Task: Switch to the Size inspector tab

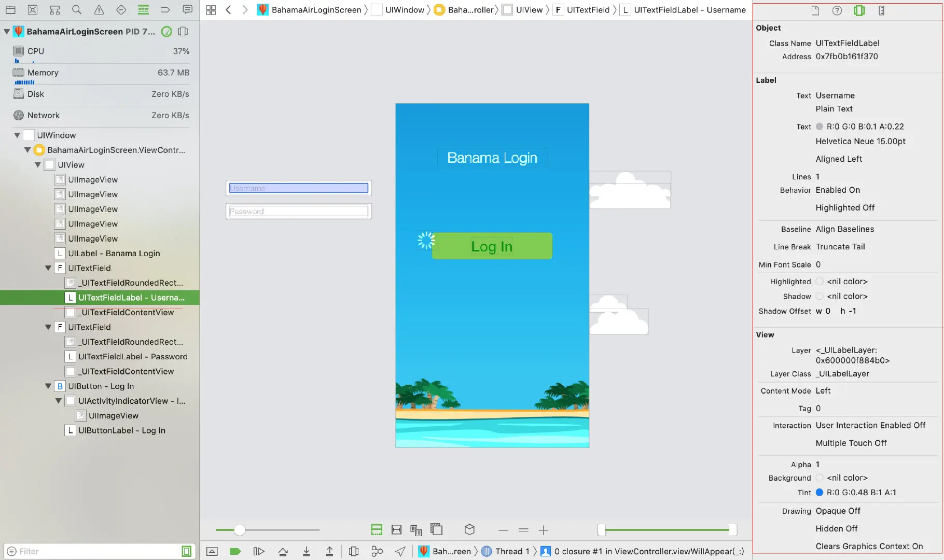Action: pos(881,10)
